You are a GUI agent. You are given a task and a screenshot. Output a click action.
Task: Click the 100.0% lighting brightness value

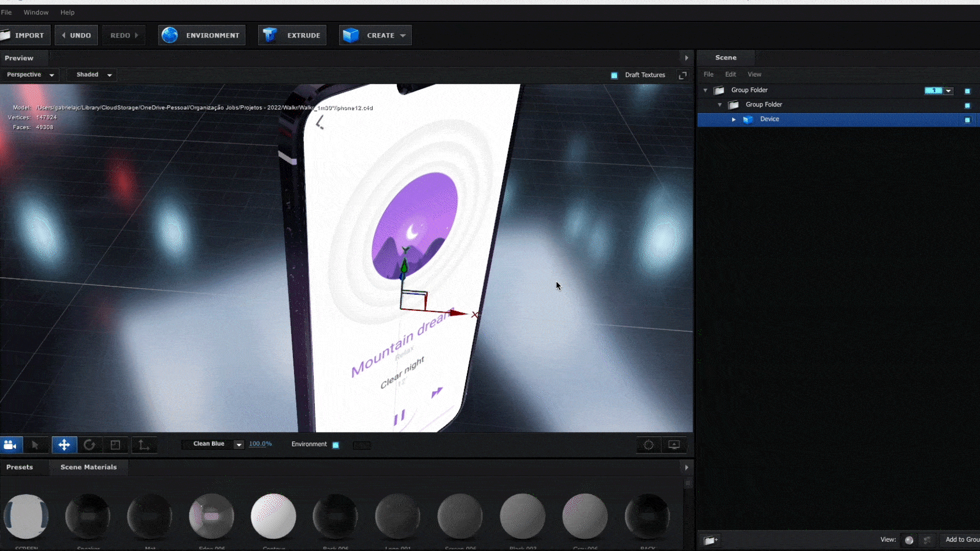click(260, 444)
